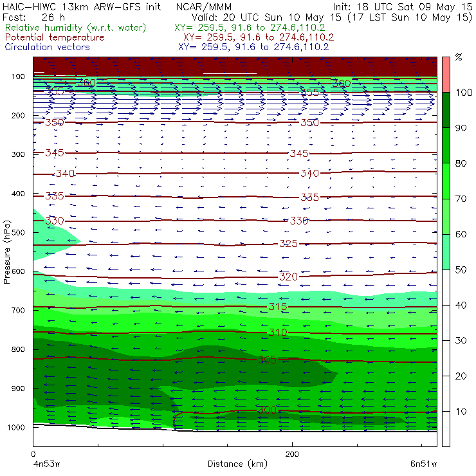Click the '200' pressure axis tick label

coord(18,115)
